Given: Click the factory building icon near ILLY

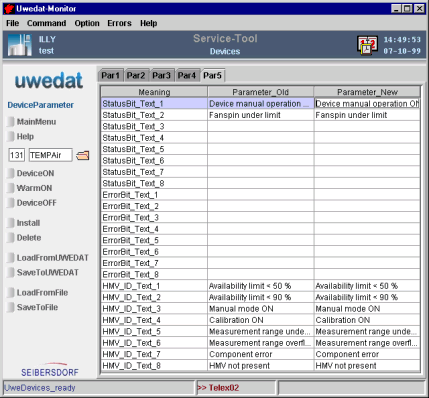Looking at the screenshot, I should pos(20,45).
